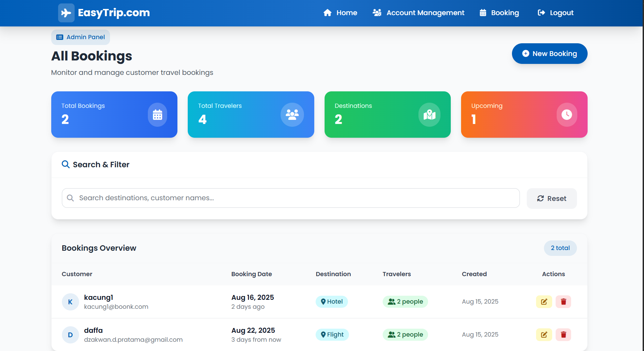Viewport: 644px width, 351px height.
Task: Click the travelers icon on Total Travelers card
Action: click(x=292, y=115)
